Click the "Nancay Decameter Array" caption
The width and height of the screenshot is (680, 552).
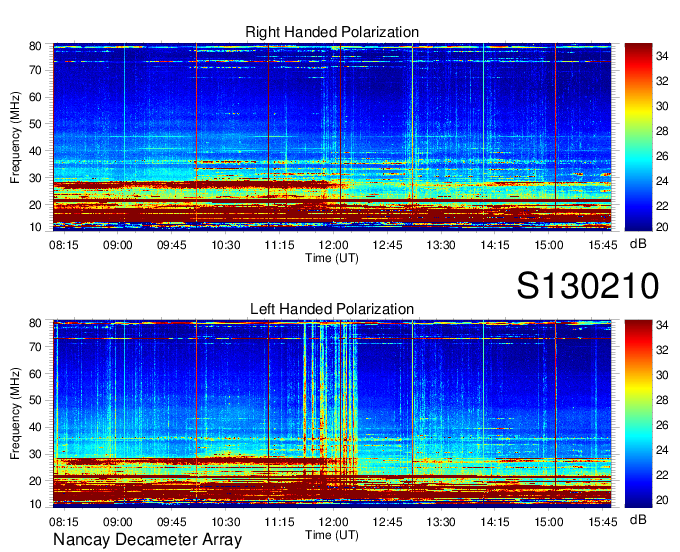tap(147, 540)
